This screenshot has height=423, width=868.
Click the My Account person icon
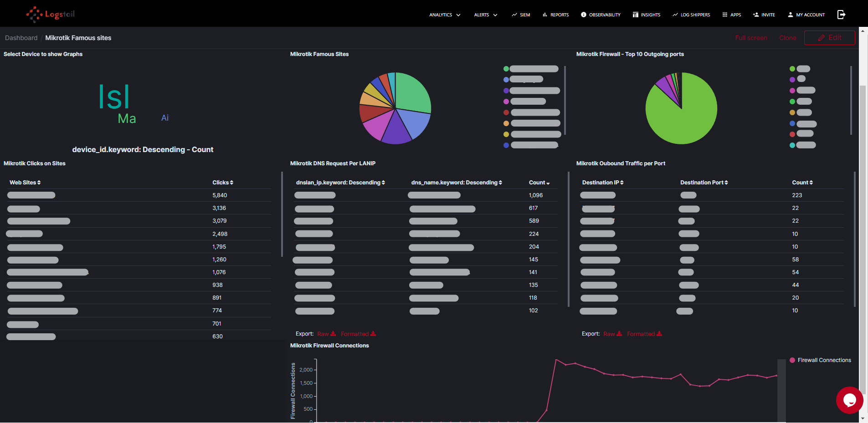(791, 15)
